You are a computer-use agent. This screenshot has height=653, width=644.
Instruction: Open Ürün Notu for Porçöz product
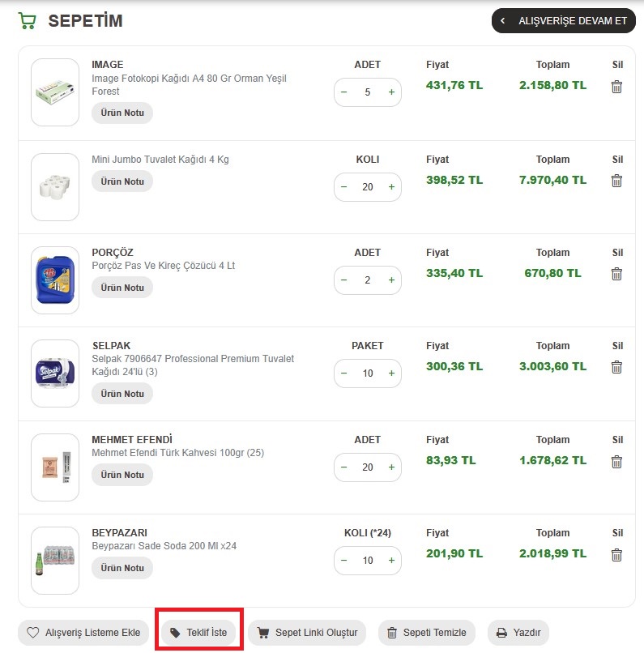[x=122, y=288]
